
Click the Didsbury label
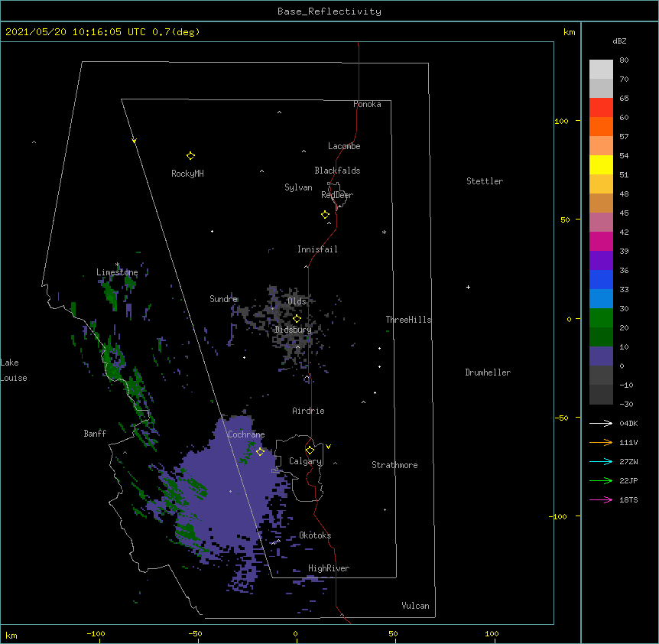click(x=294, y=330)
